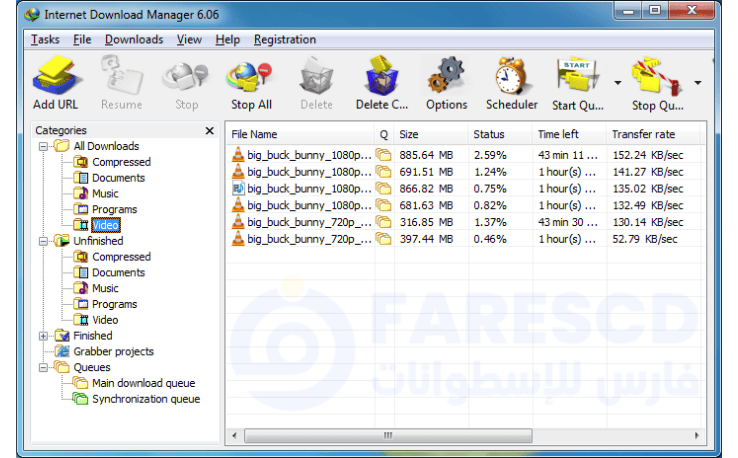
Task: Click the 152.24 KB/sec transfer rate
Action: (x=648, y=155)
